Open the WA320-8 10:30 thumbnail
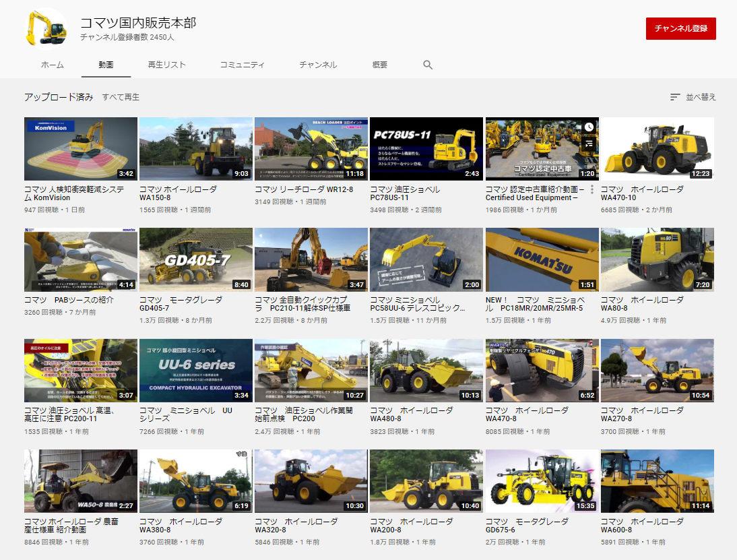737x560 pixels. click(x=311, y=481)
